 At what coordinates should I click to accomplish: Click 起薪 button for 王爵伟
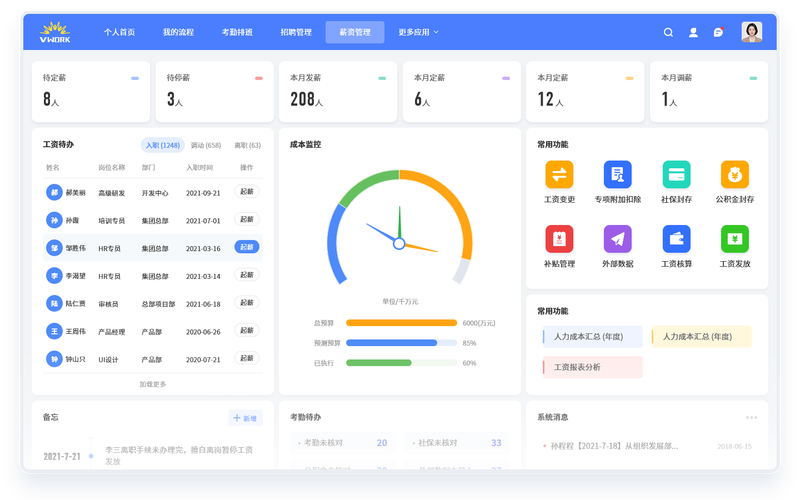point(247,330)
